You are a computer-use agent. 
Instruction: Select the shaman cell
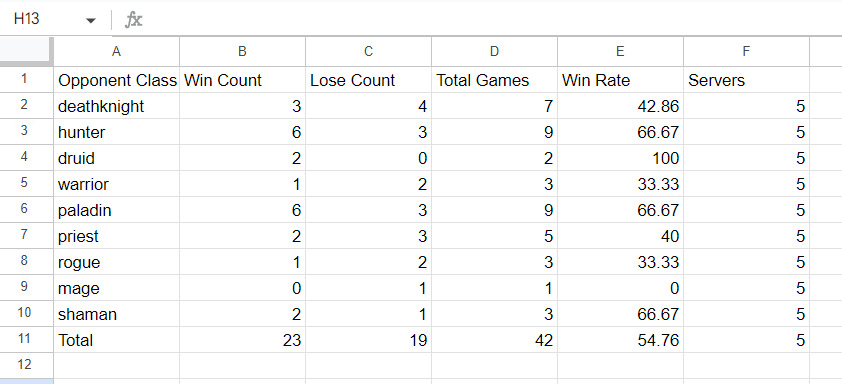click(117, 314)
